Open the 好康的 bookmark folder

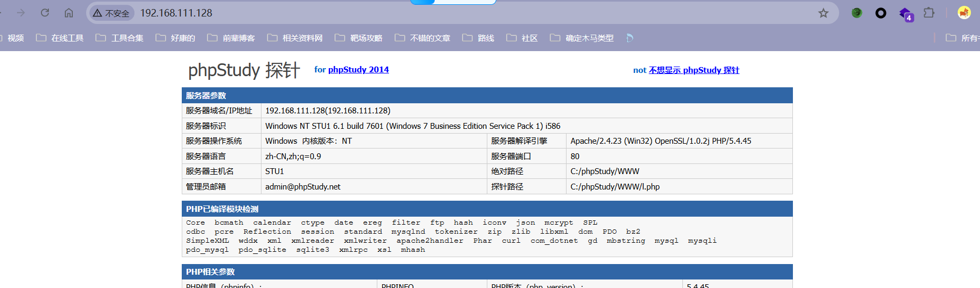click(175, 38)
